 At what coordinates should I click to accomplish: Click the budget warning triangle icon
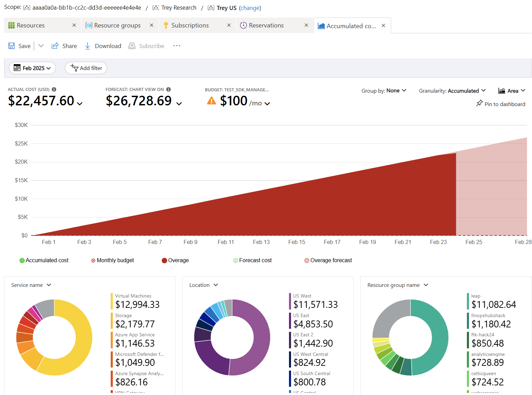211,101
